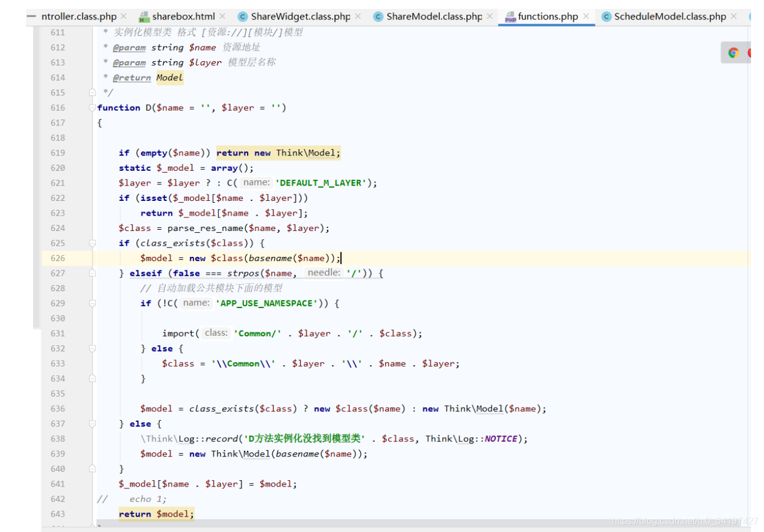Screen dimensions: 764x532
Task: Fold the elseif block at line 627
Action: pos(92,273)
